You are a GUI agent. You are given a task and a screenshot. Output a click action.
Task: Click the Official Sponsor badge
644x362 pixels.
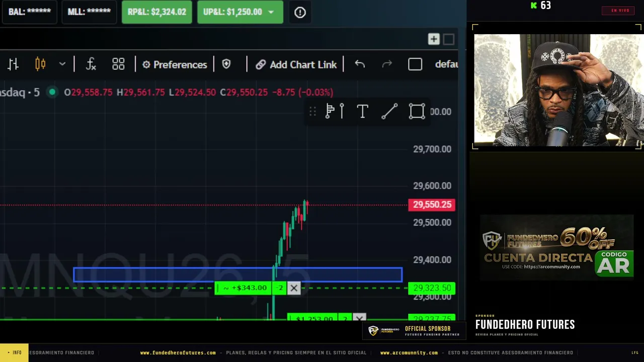tap(414, 331)
